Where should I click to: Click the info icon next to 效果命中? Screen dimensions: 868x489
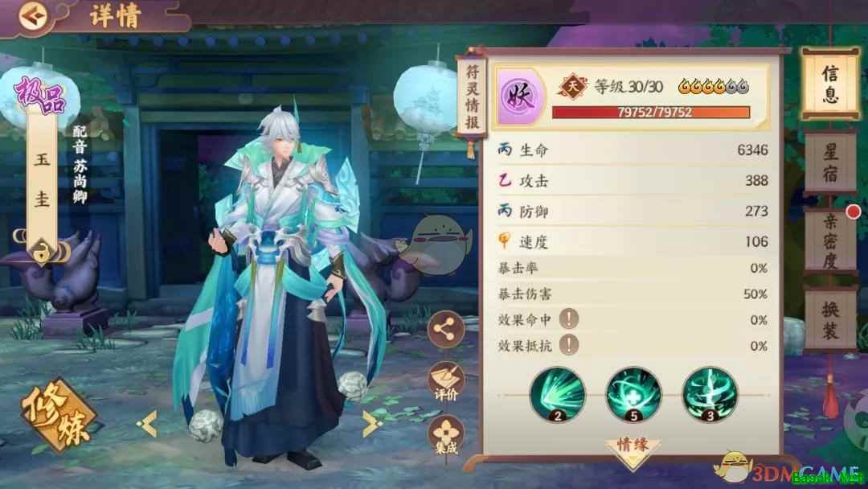[568, 319]
